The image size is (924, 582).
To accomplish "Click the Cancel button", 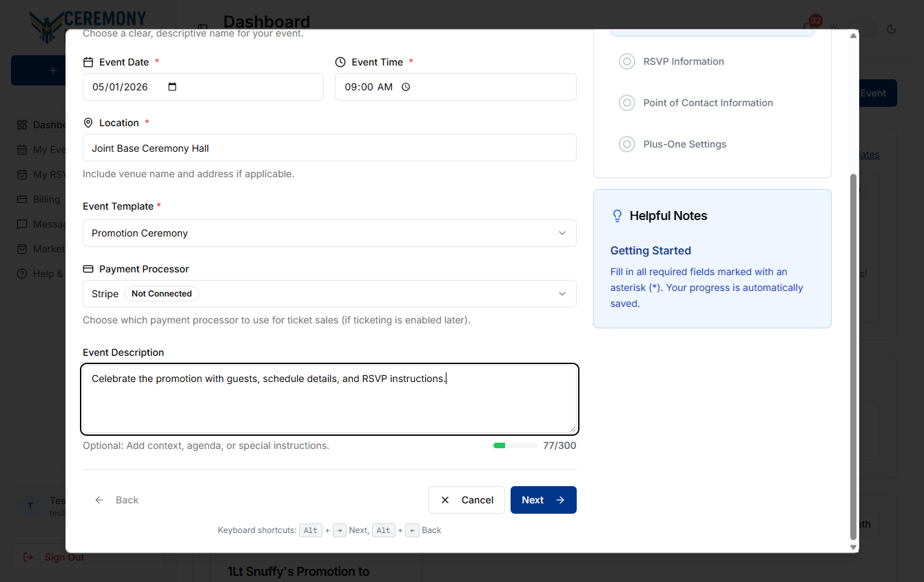I will coord(466,500).
